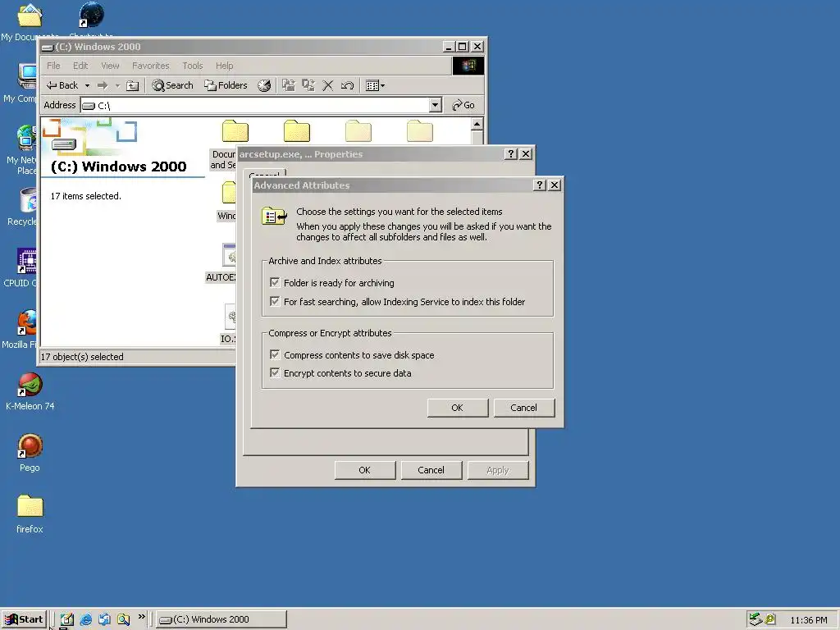Click the Move To toolbar icon

(x=289, y=85)
